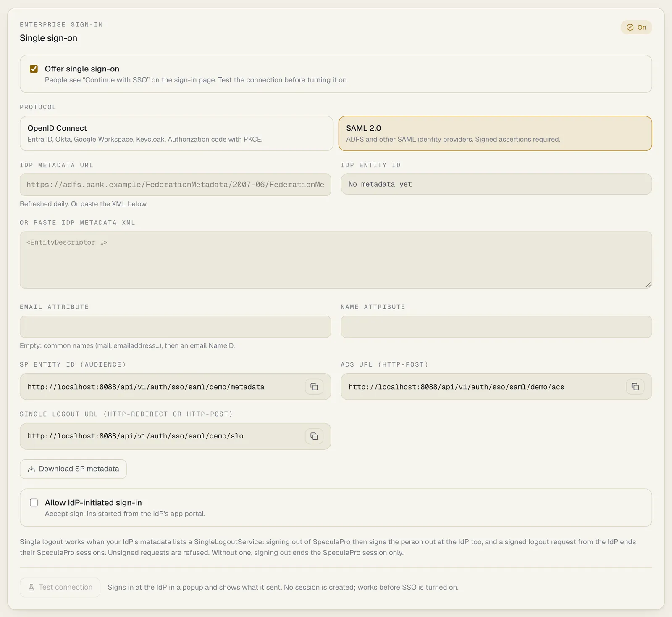
Task: Click the logout URL text ending in /slo
Action: pyautogui.click(x=136, y=436)
